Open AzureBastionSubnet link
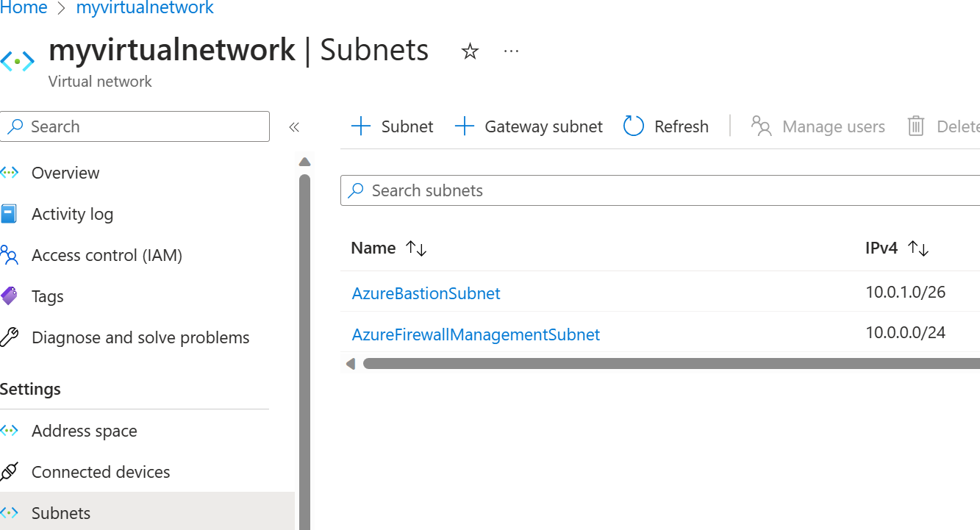 [426, 293]
